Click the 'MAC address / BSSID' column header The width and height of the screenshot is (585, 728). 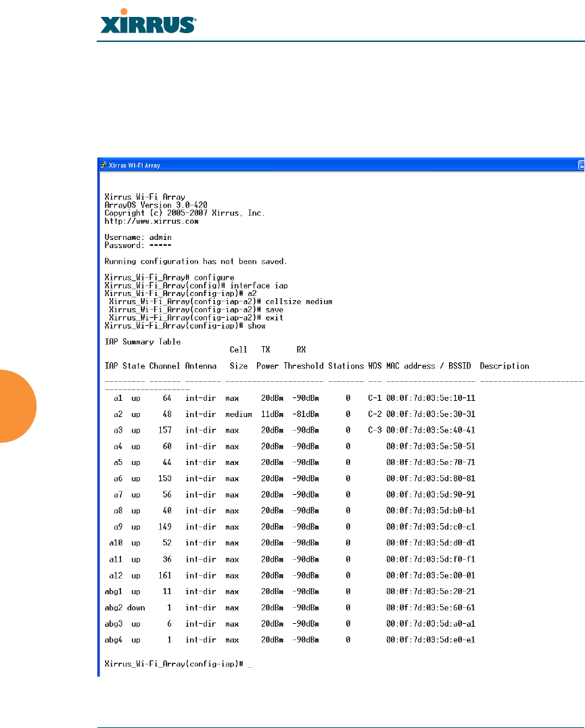coord(428,366)
